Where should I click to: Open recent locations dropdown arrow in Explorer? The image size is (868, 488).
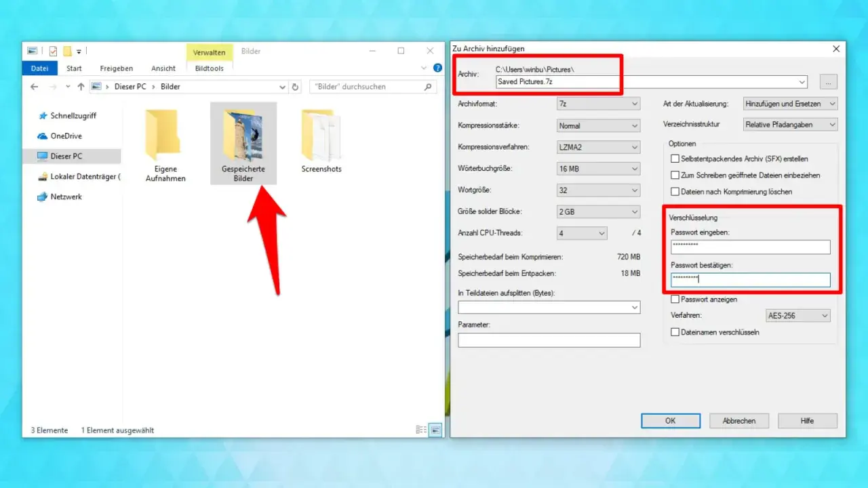click(x=68, y=87)
